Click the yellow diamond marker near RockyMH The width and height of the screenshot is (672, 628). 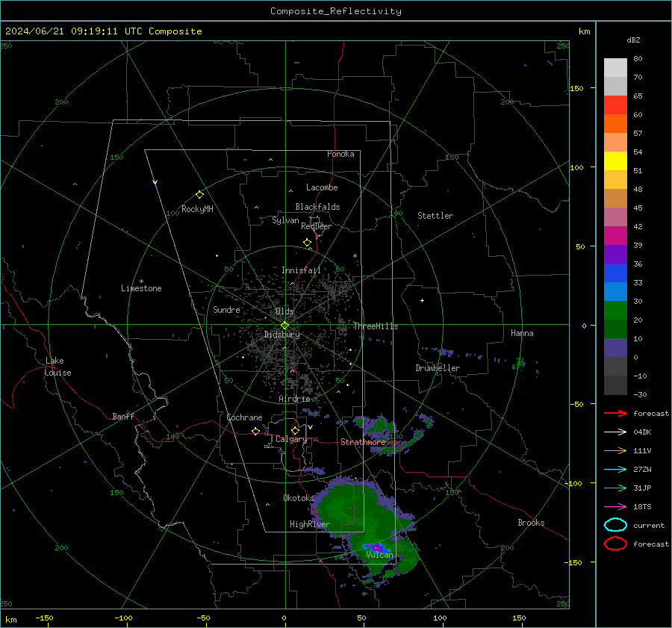[x=199, y=195]
